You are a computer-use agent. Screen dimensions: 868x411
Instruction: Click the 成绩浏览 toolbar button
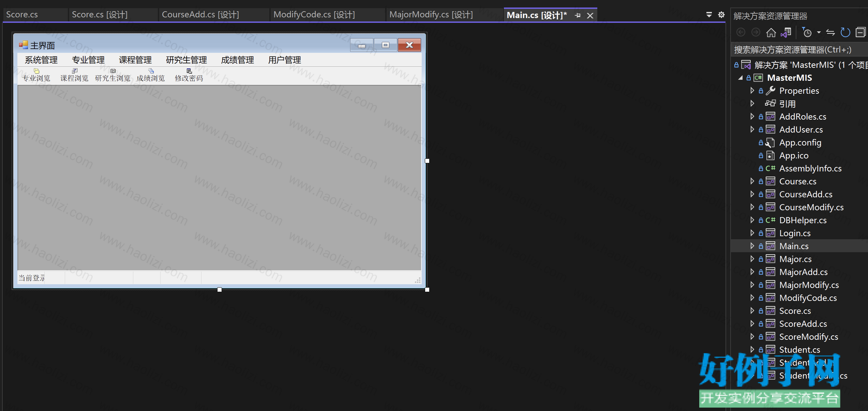151,75
